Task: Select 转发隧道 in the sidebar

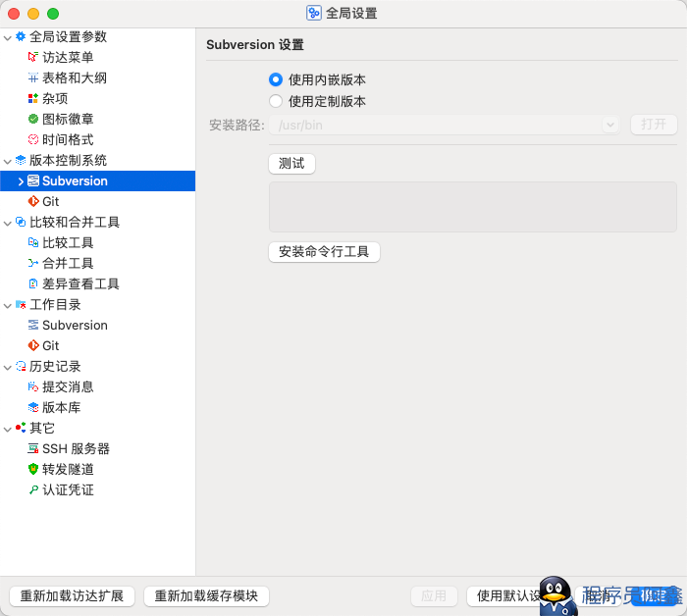Action: [68, 469]
